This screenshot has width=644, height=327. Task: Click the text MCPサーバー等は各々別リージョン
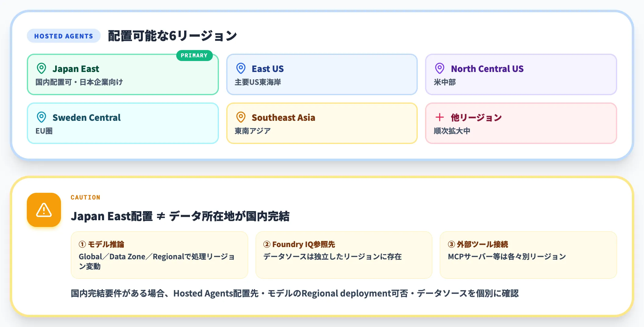pyautogui.click(x=507, y=257)
